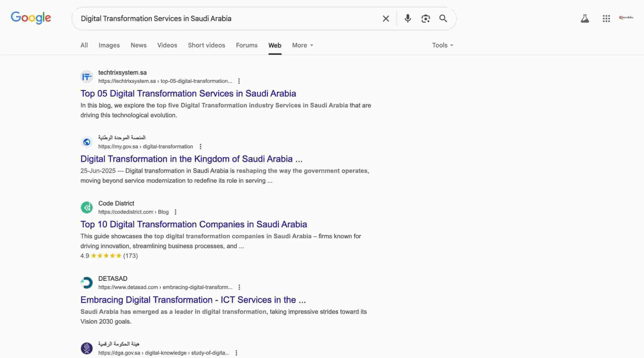Image resolution: width=644 pixels, height=358 pixels.
Task: Click the techtrixsystem.sa site favicon
Action: [x=87, y=76]
